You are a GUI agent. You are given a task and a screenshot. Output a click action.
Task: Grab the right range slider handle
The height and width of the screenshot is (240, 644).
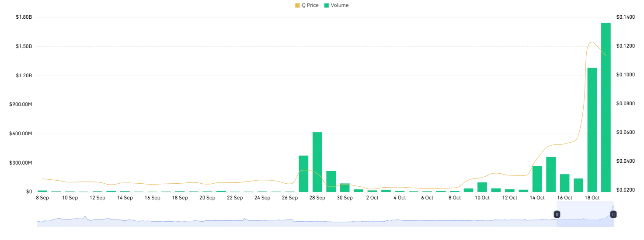click(x=613, y=214)
